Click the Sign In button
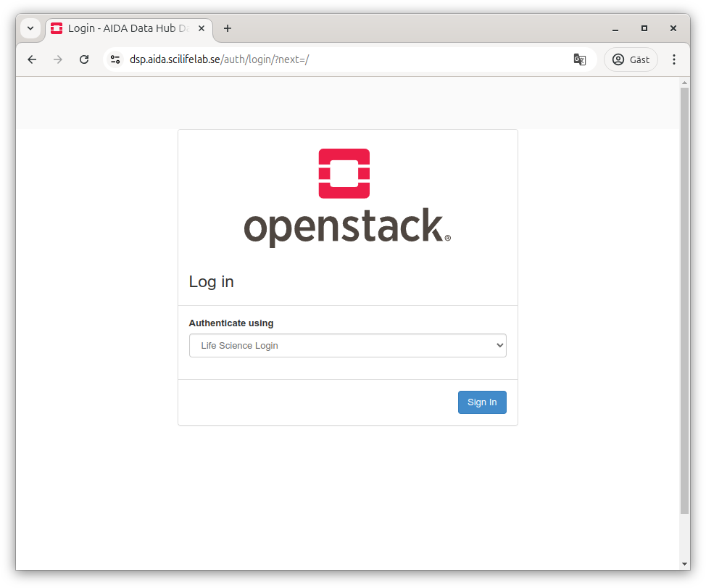Screen dimensions: 706x588 click(x=482, y=402)
